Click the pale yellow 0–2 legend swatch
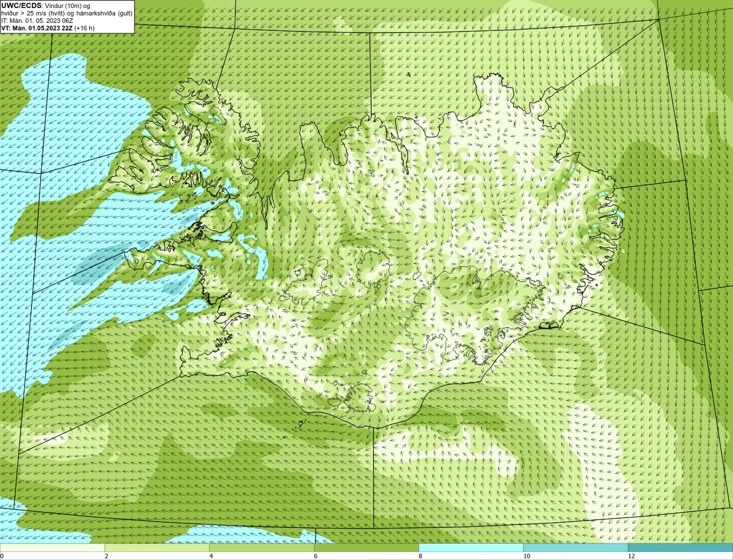The height and width of the screenshot is (560, 733). pos(53,547)
